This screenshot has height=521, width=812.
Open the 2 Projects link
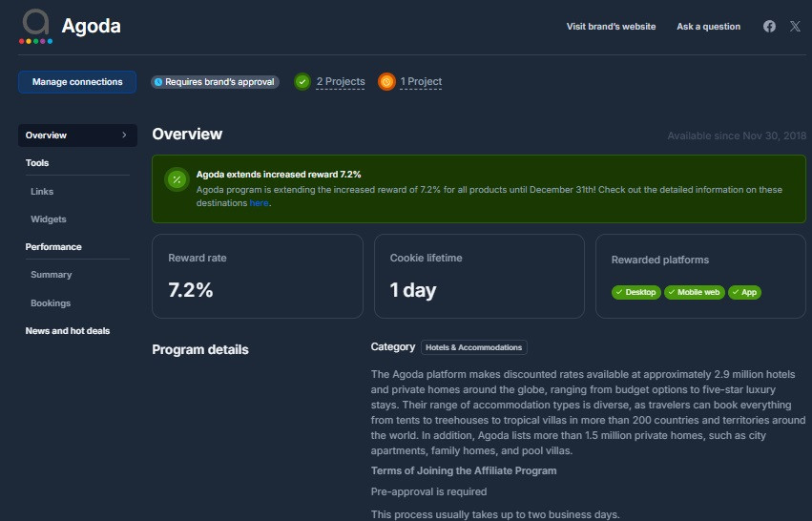pyautogui.click(x=341, y=82)
